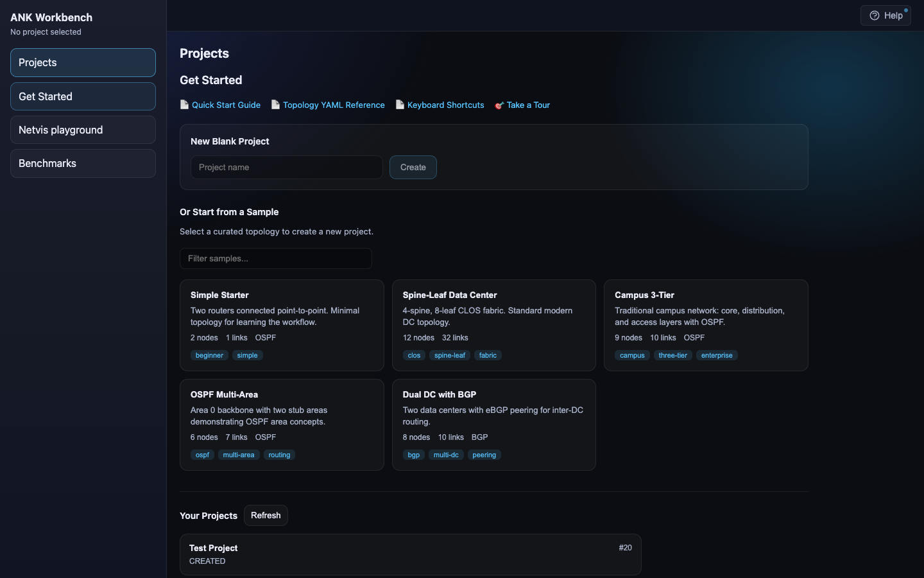Open the Keyboard Shortcuts link

pos(445,105)
